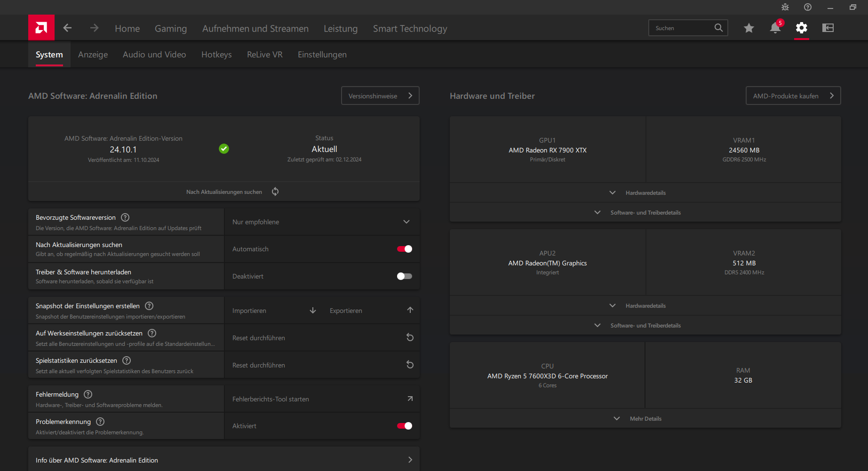Viewport: 868px width, 471px height.
Task: Expand Hardwaredetails for GPU1
Action: (645, 193)
